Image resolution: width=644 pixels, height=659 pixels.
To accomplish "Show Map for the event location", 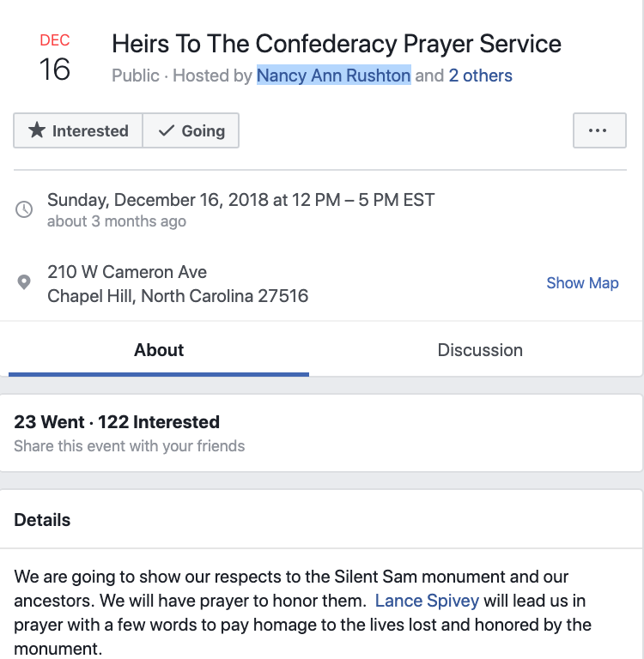I will (x=582, y=283).
